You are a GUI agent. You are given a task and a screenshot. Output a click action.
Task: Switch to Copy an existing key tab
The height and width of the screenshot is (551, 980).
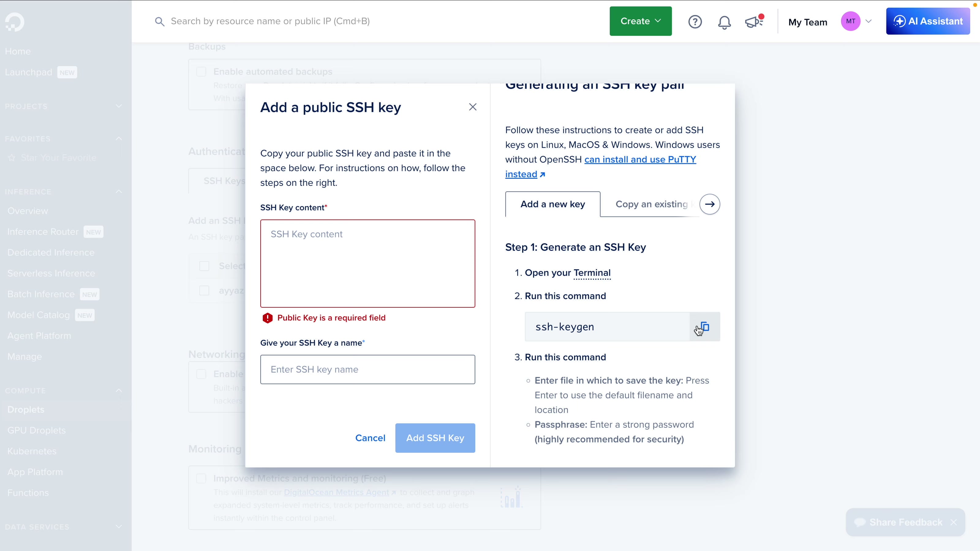(x=651, y=204)
